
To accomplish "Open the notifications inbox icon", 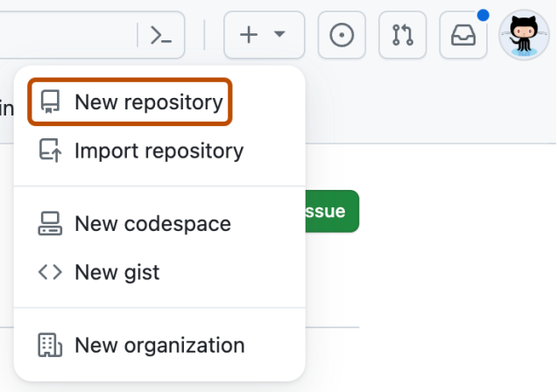I will (x=462, y=35).
